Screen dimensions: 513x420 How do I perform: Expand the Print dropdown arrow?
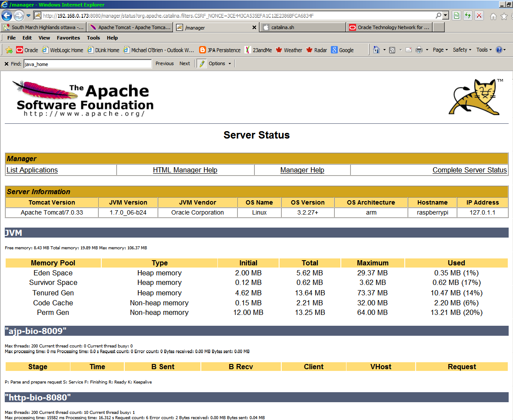(x=427, y=50)
